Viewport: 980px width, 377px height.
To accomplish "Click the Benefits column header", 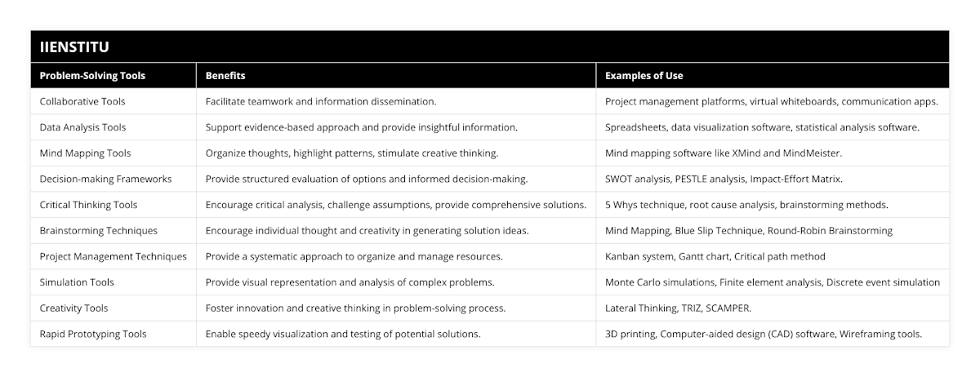I will [x=225, y=76].
